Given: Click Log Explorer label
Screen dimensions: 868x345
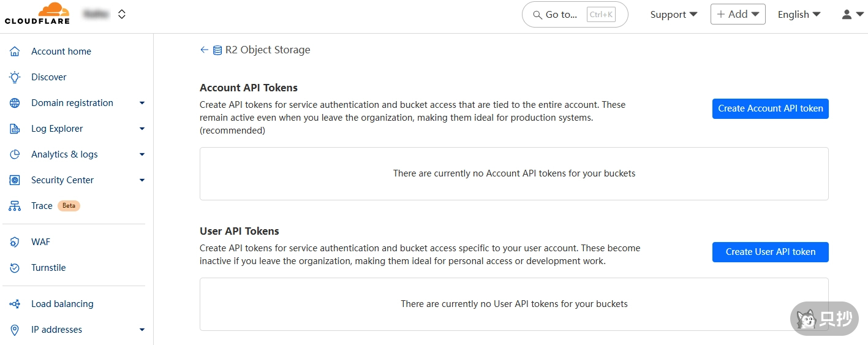Looking at the screenshot, I should [57, 129].
